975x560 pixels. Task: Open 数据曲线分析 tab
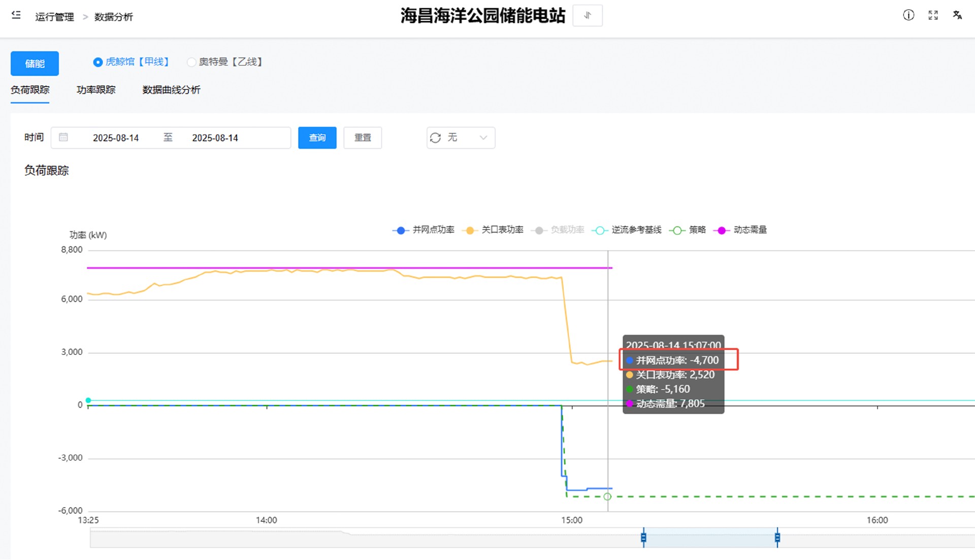pos(171,90)
